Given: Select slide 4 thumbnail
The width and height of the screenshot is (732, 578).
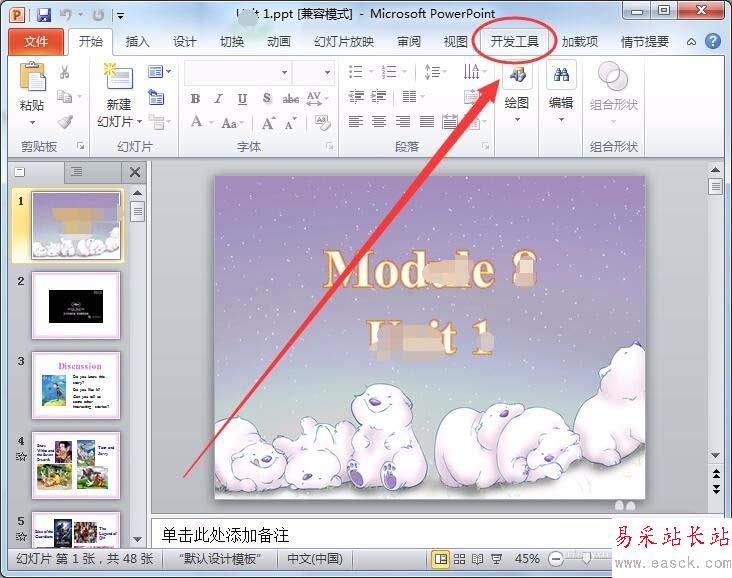Looking at the screenshot, I should pos(76,465).
